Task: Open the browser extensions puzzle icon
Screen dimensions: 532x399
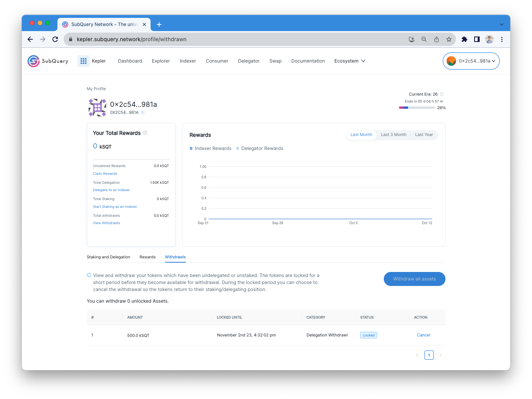Action: click(464, 39)
